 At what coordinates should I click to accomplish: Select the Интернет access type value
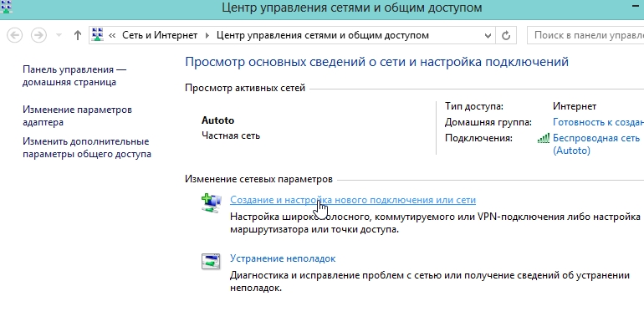[x=575, y=106]
